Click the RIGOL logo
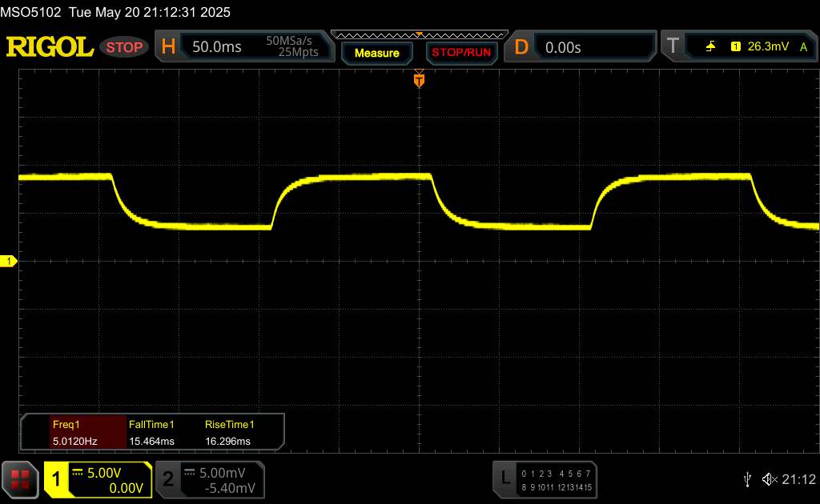Image resolution: width=820 pixels, height=504 pixels. point(50,47)
